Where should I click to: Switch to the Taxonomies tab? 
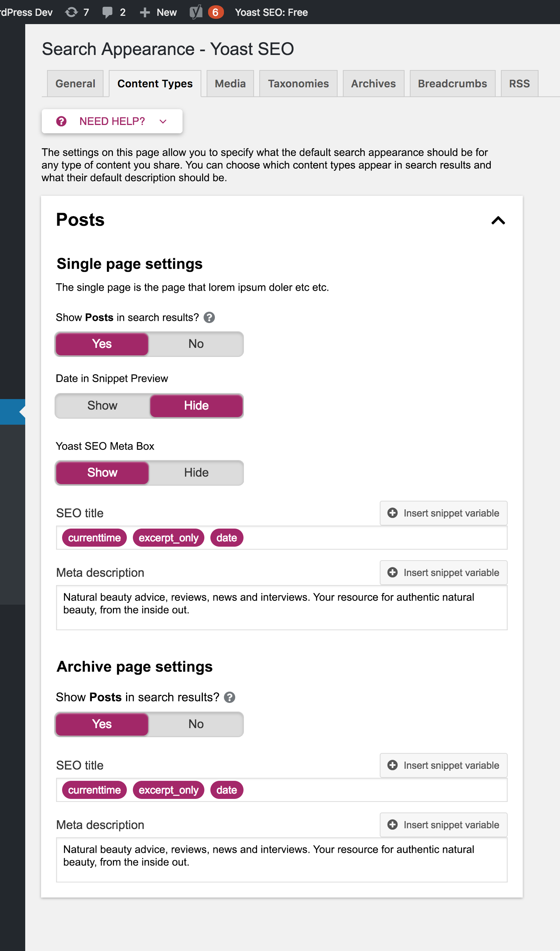tap(298, 84)
